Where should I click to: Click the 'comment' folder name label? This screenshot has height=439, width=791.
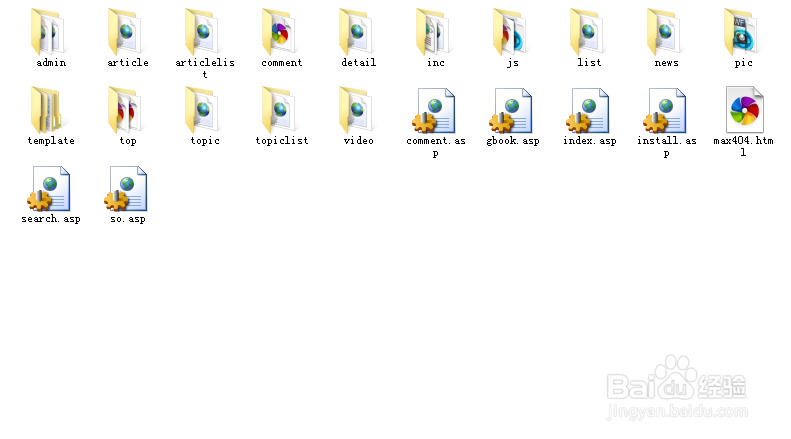(282, 63)
